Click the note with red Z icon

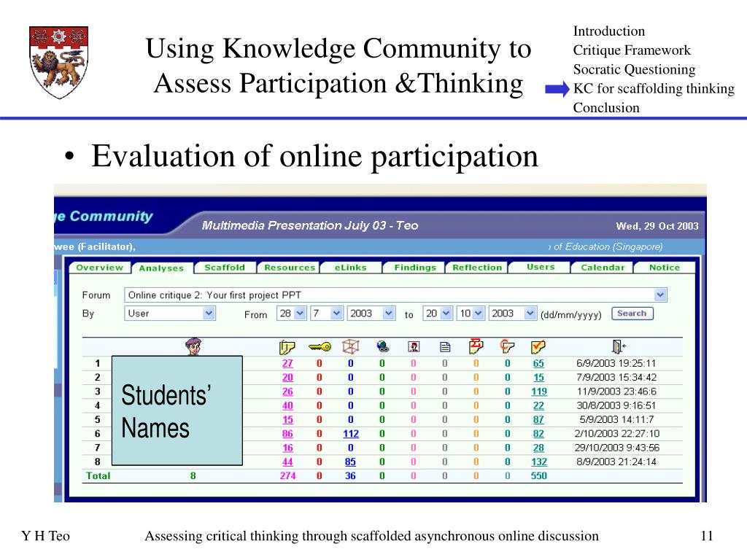pyautogui.click(x=476, y=346)
